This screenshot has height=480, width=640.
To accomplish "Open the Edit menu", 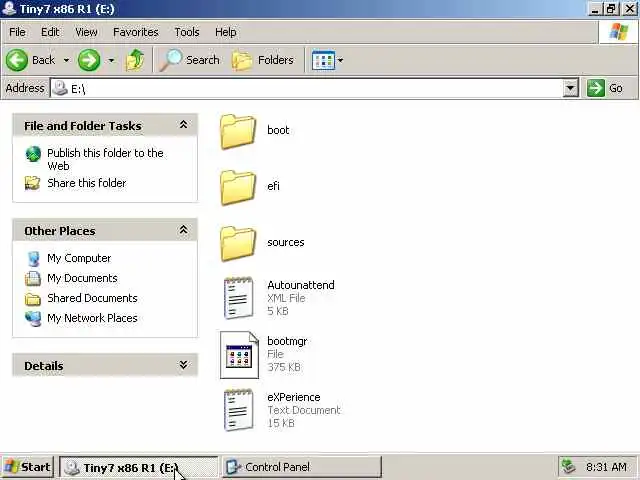I will (x=50, y=32).
